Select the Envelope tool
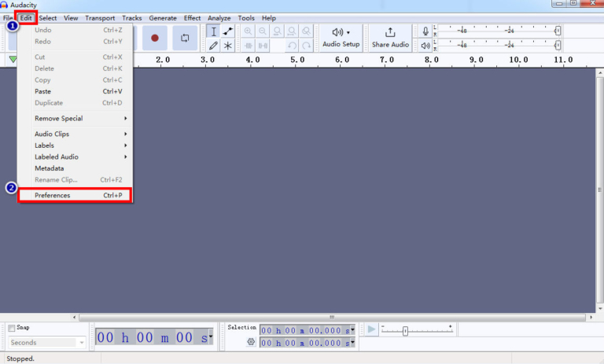Screen dimensions: 604x364 point(228,31)
